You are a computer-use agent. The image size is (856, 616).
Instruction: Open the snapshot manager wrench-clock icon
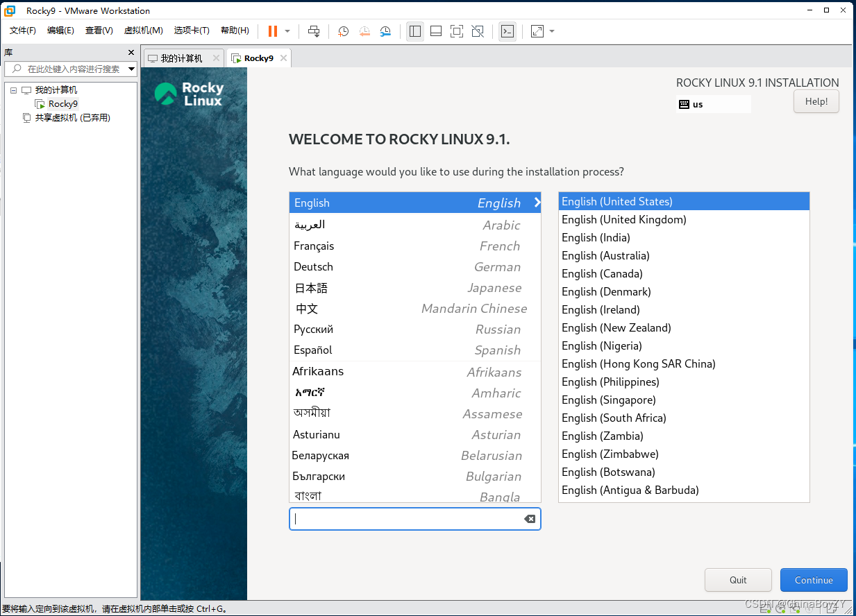tap(385, 31)
